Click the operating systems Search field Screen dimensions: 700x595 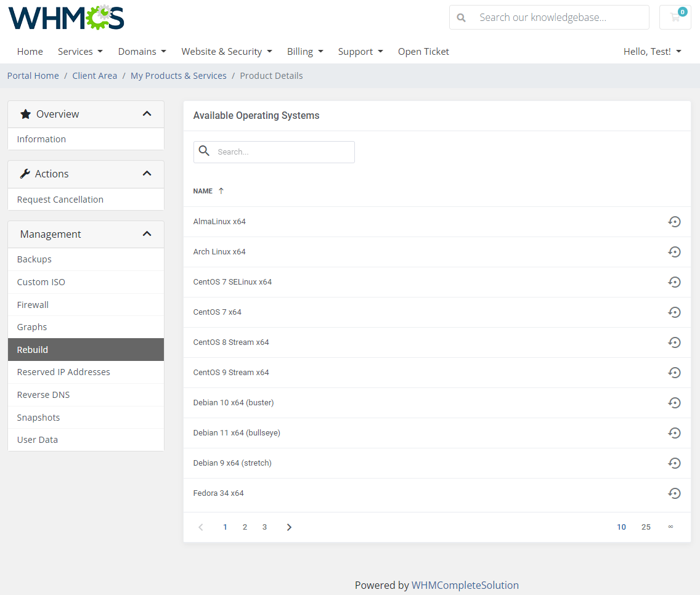coord(274,152)
